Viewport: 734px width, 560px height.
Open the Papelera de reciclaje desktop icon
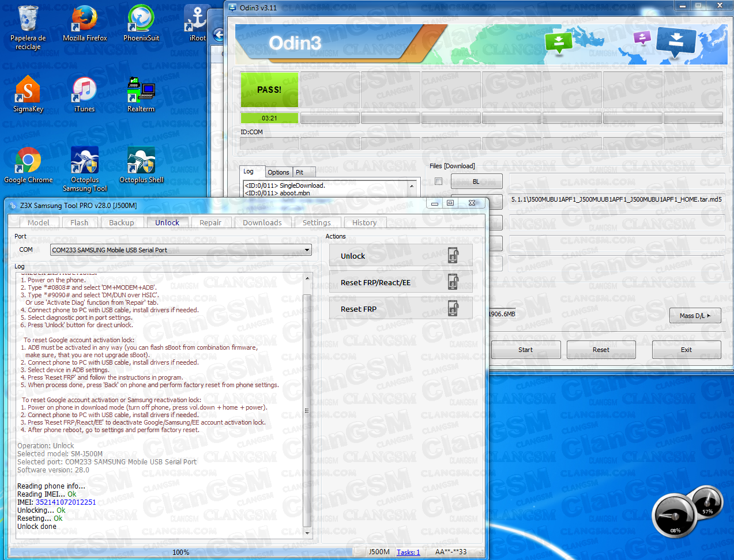[28, 27]
